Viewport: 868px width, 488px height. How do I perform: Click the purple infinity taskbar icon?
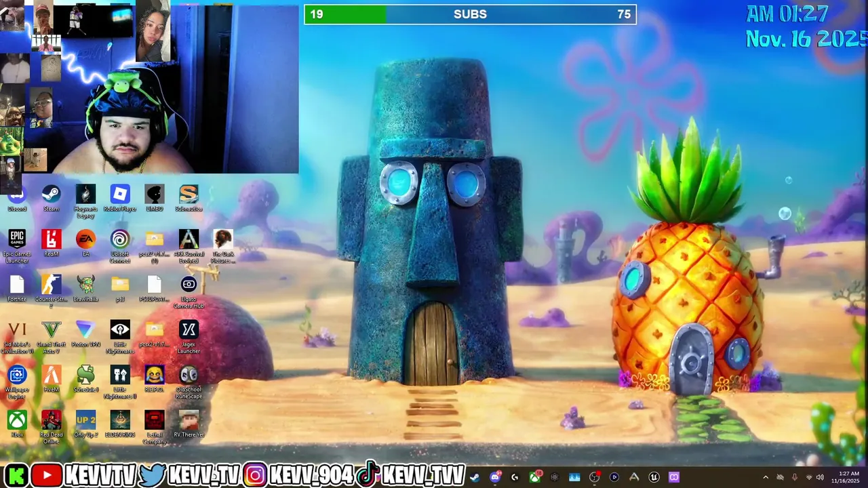coord(674,477)
